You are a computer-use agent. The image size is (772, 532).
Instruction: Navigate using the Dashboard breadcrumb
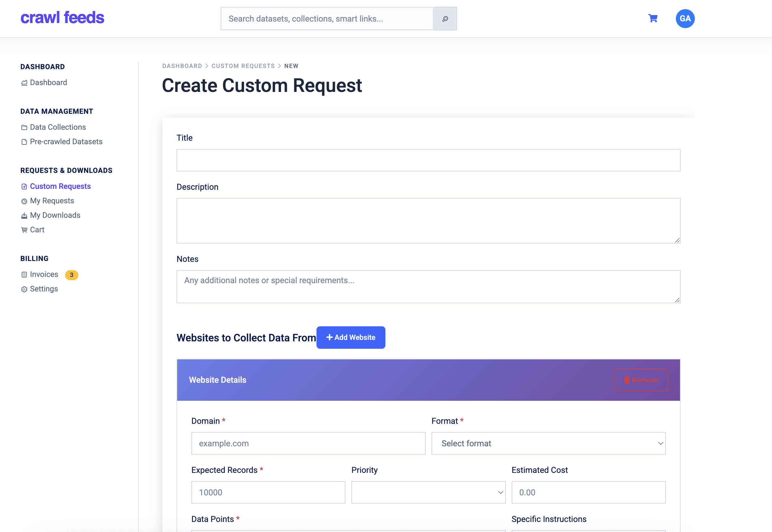182,66
